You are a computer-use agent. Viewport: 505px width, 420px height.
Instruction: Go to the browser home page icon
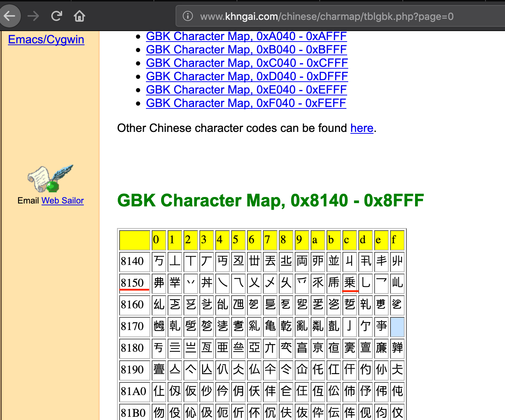[x=79, y=16]
